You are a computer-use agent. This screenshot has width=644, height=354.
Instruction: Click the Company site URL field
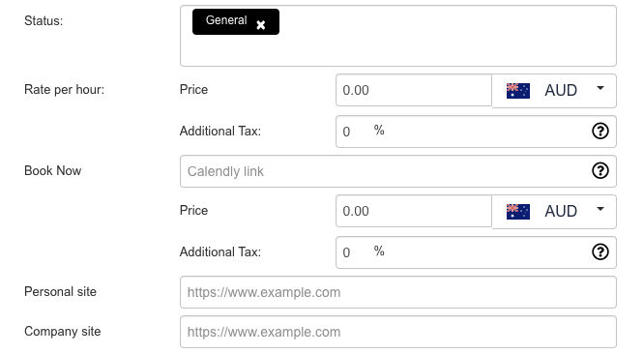point(398,332)
